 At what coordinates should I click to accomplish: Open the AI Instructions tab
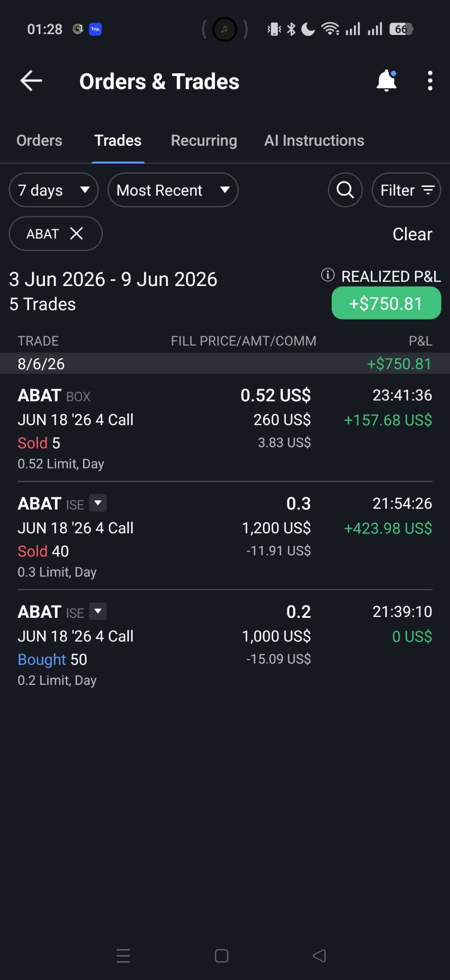tap(314, 140)
